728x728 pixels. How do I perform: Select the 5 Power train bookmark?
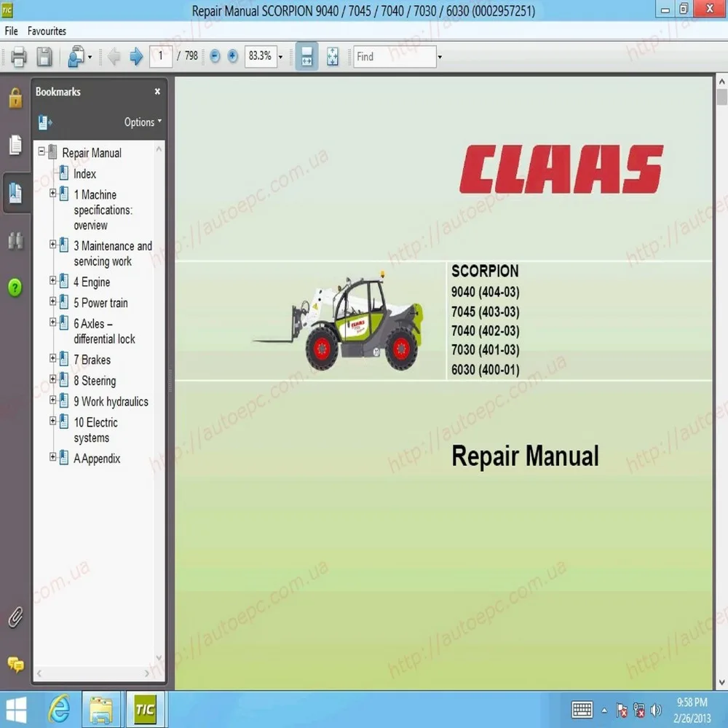pos(100,303)
